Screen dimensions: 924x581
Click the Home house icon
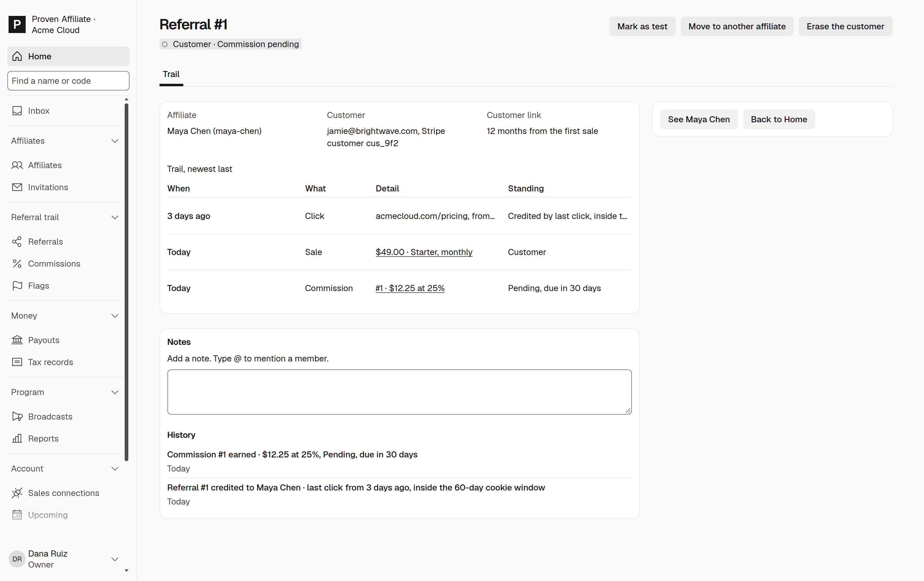(x=17, y=57)
